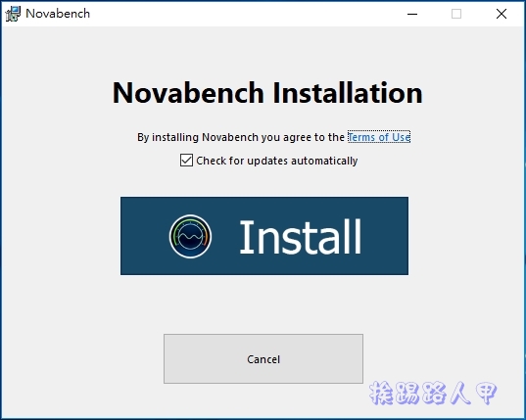Click the Novabench title bar text
526x420 pixels.
coord(58,14)
